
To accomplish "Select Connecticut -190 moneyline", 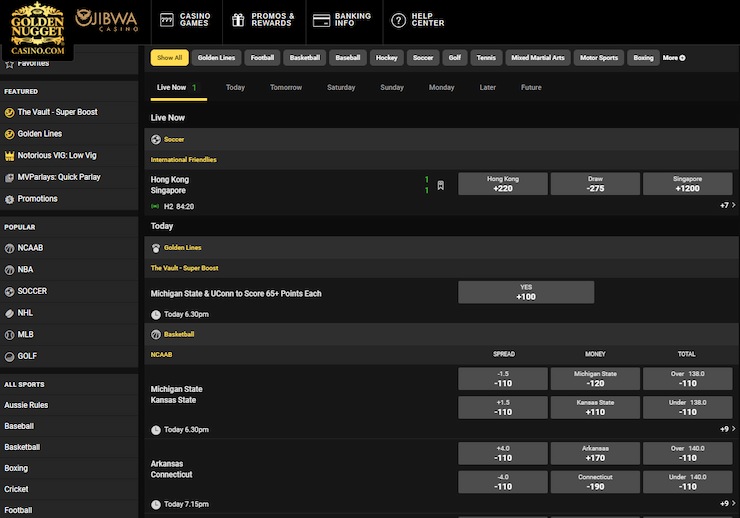I will (x=595, y=482).
